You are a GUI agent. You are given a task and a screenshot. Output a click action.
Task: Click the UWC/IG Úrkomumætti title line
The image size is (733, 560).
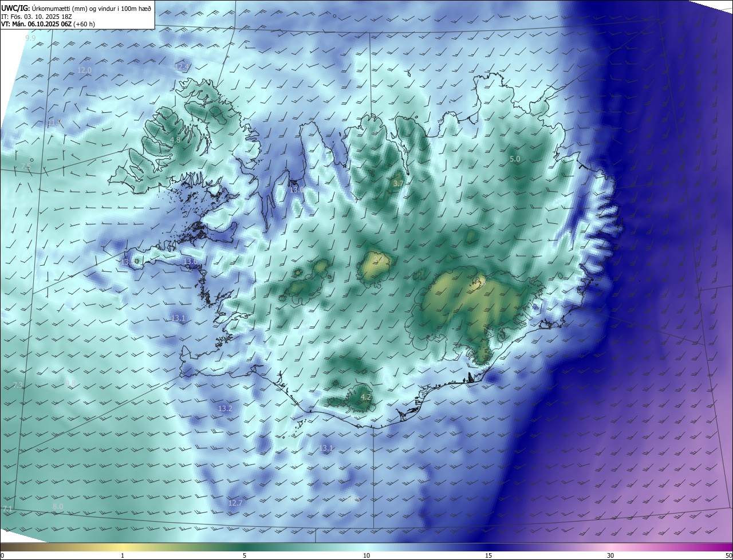point(76,7)
